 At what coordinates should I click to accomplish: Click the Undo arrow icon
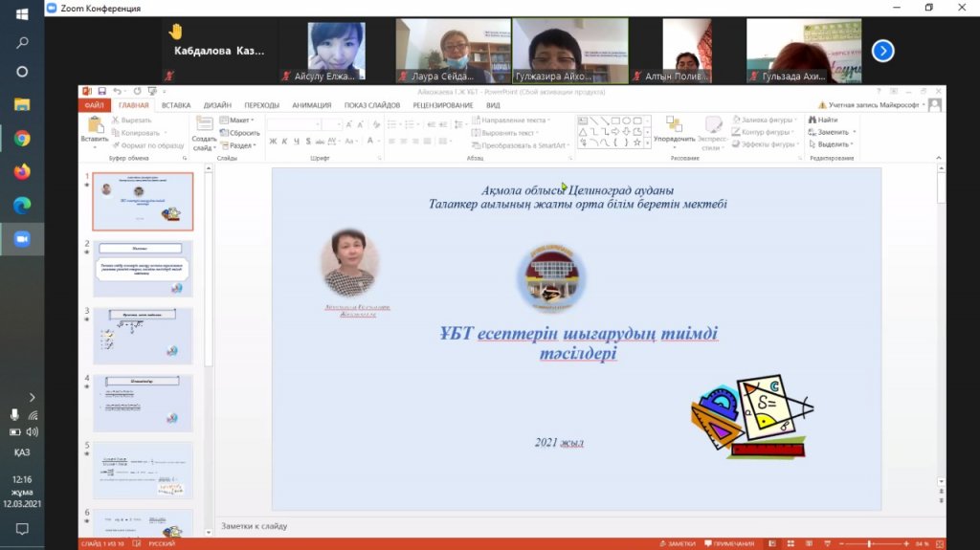coord(117,91)
